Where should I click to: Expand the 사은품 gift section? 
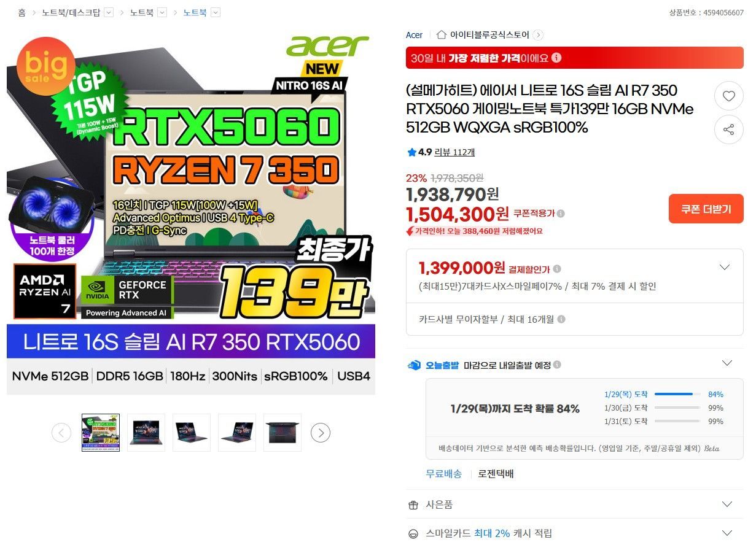coord(727,504)
